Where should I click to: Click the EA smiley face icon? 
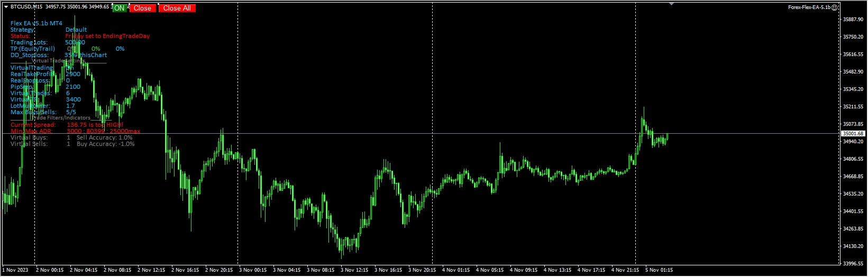tap(835, 7)
